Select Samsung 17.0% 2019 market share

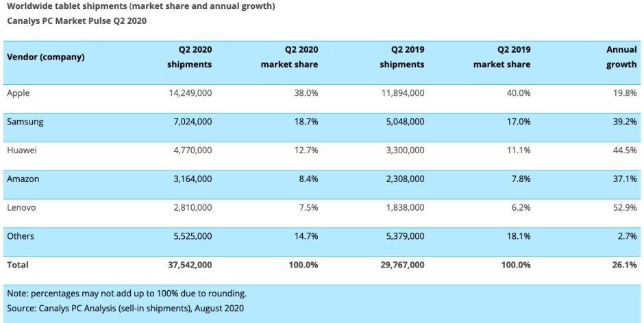pyautogui.click(x=519, y=122)
